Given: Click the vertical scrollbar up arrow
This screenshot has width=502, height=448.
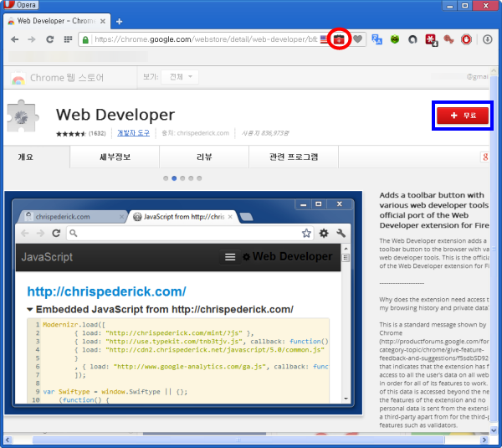Looking at the screenshot, I should (494, 71).
